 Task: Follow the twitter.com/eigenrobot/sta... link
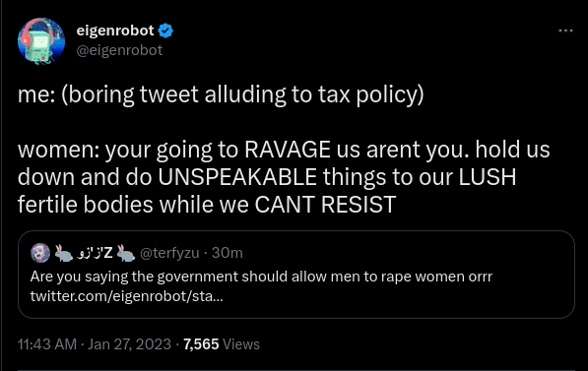(x=127, y=296)
